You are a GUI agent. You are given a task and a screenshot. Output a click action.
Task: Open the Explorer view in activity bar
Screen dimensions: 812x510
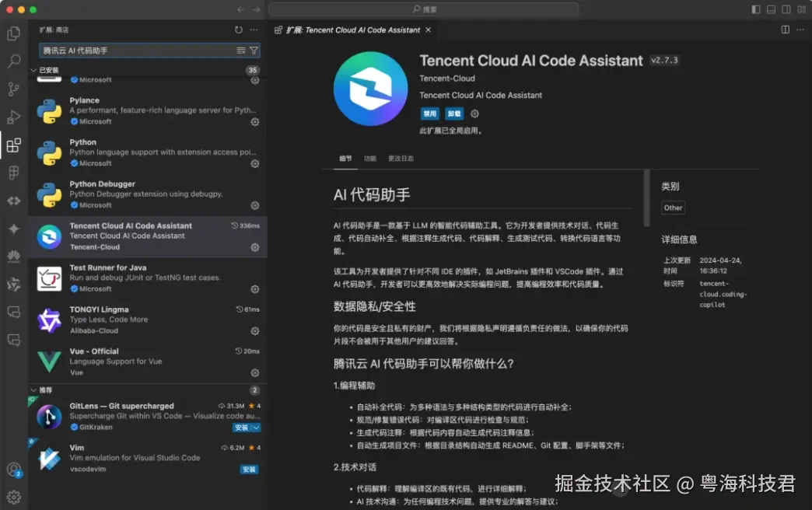point(14,33)
